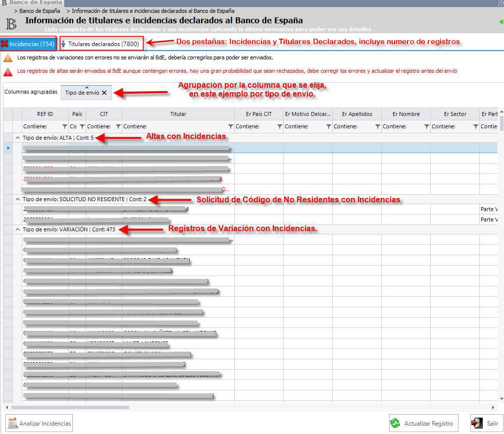This screenshot has height=434, width=504.
Task: Remove the Tipo de envío grouping with X
Action: [x=104, y=93]
